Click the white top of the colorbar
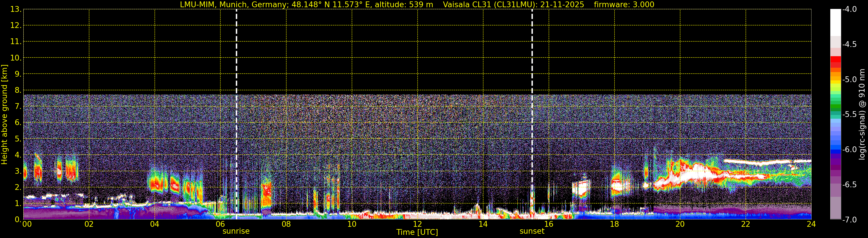The height and width of the screenshot is (238, 868). pyautogui.click(x=835, y=22)
